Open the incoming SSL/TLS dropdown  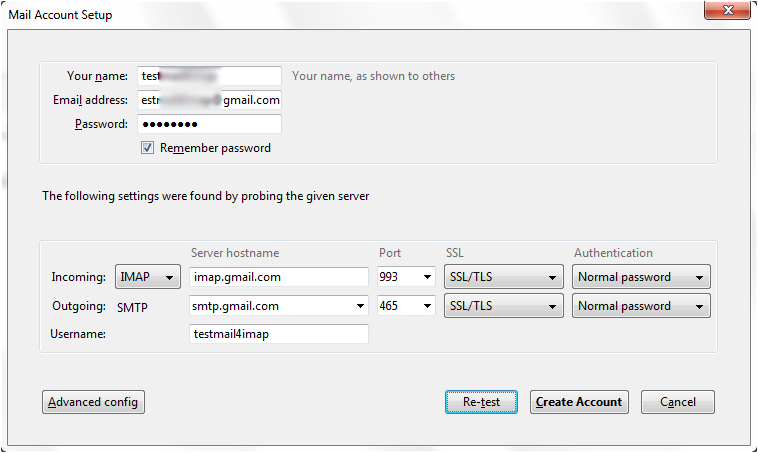pos(504,277)
